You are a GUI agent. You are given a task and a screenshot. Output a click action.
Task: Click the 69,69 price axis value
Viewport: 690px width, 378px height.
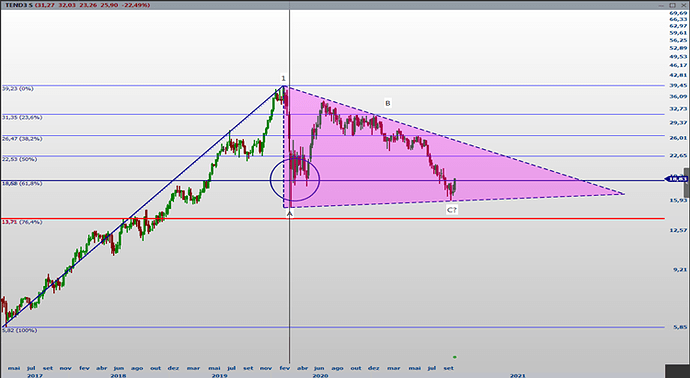click(678, 13)
